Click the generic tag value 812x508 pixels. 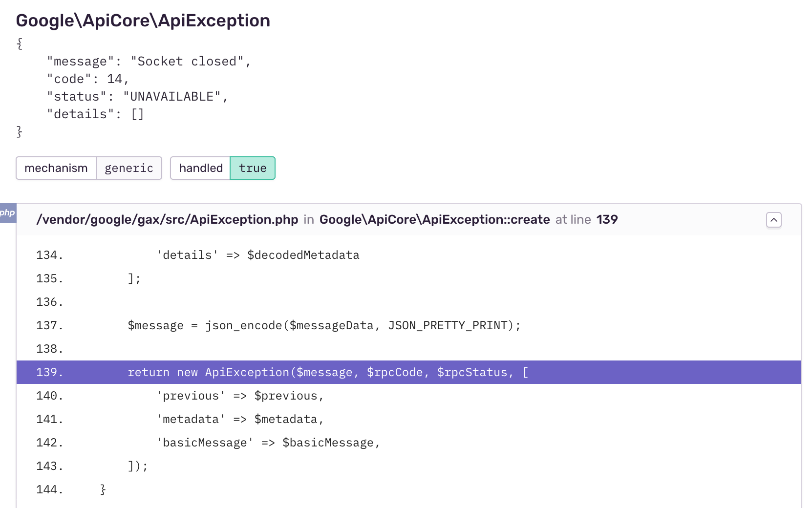pyautogui.click(x=129, y=168)
